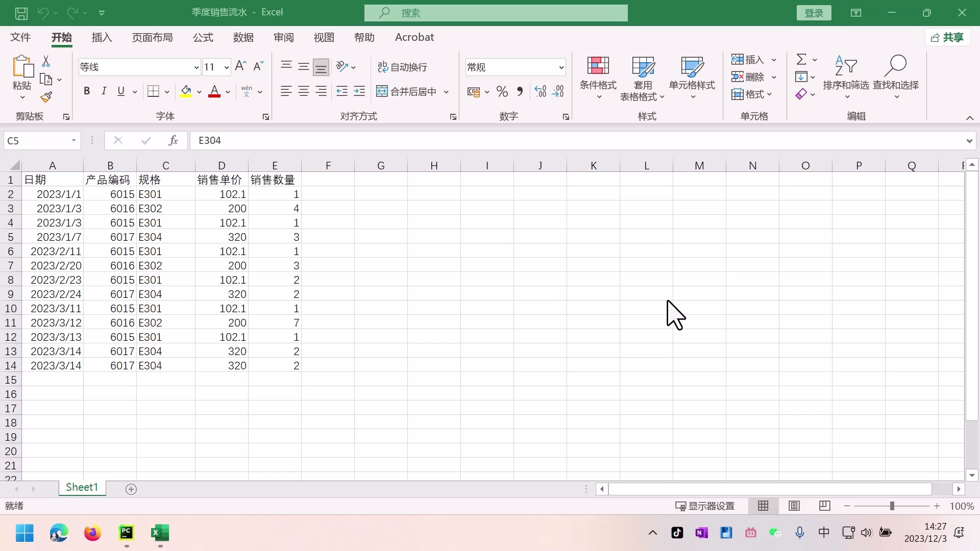Open the conditional formatting (条件格式) gallery

598,78
